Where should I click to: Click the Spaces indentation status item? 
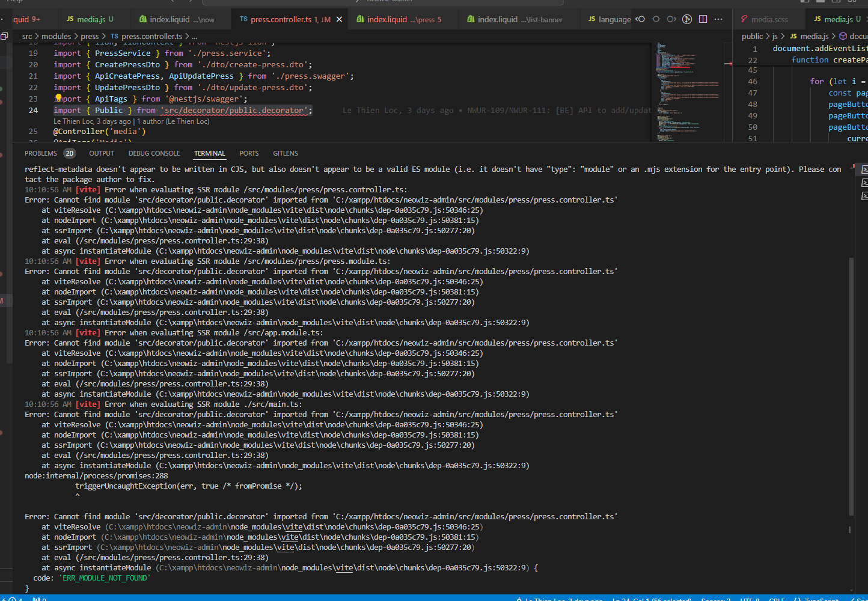(715, 599)
